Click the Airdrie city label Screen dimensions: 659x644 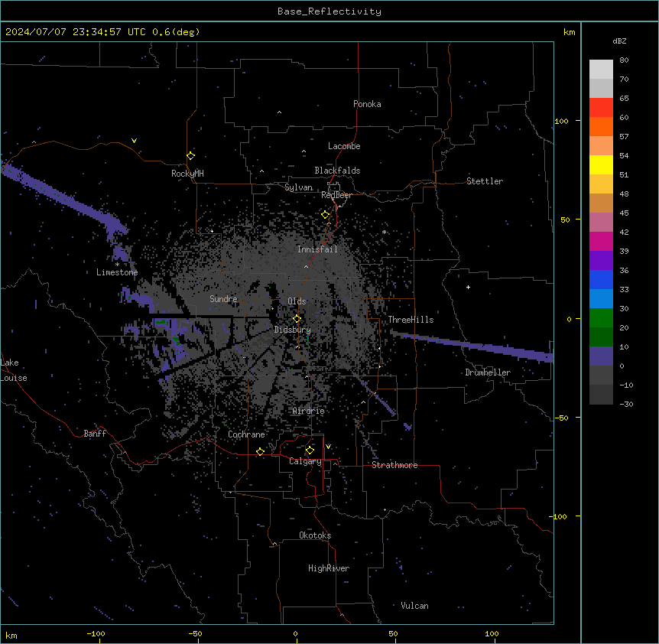(x=309, y=411)
